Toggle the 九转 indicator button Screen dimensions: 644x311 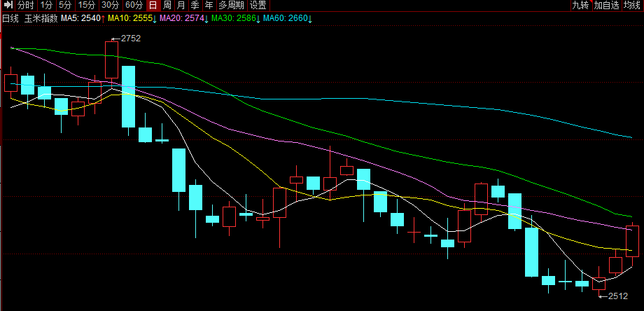point(581,6)
